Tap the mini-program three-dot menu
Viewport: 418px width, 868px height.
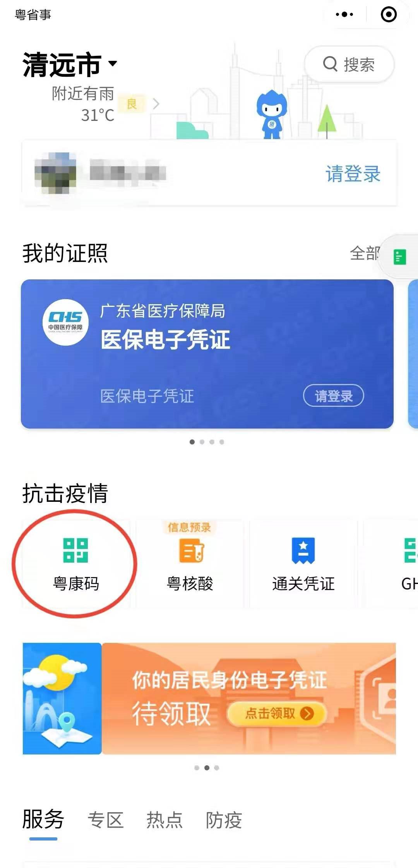344,15
